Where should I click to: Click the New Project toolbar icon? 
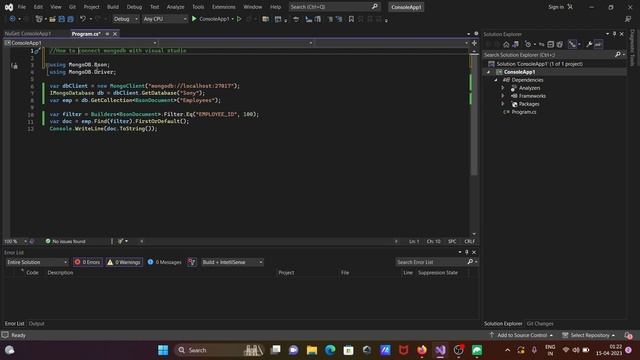pos(39,19)
